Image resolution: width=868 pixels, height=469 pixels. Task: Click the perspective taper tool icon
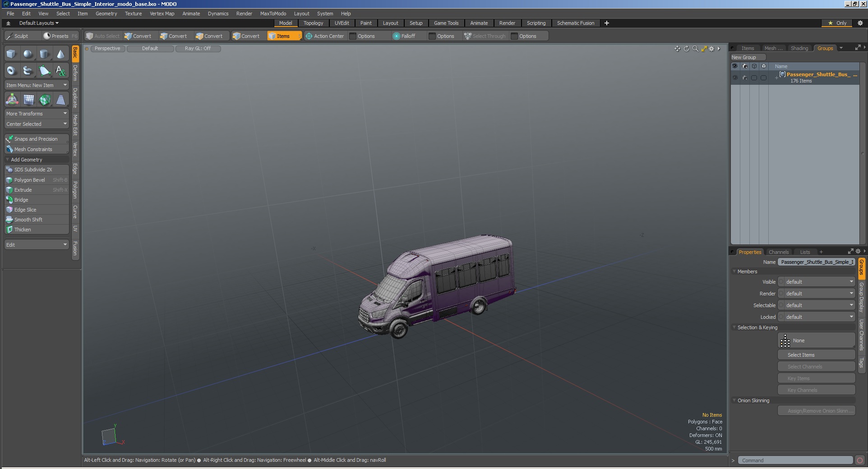pos(60,100)
